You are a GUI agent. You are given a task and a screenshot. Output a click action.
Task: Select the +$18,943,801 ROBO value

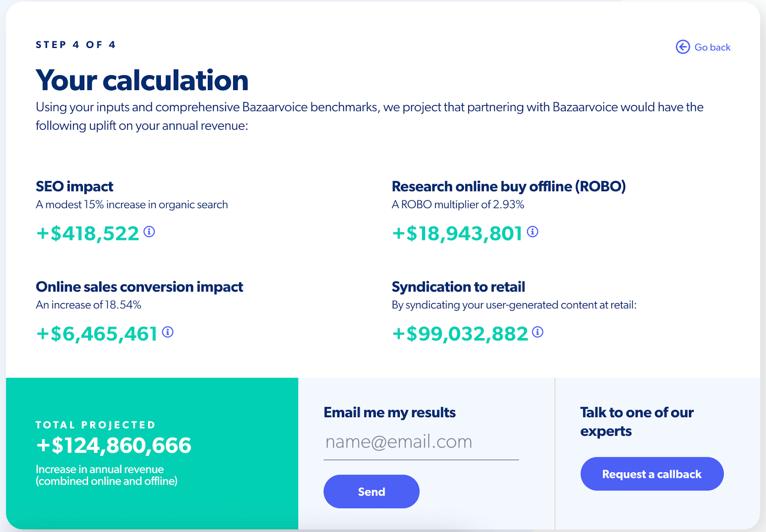[x=457, y=234]
